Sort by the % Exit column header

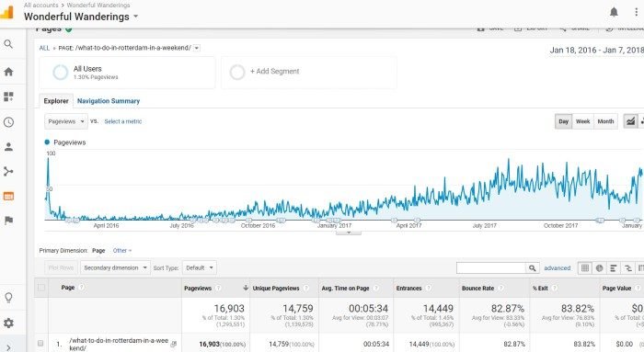point(540,288)
